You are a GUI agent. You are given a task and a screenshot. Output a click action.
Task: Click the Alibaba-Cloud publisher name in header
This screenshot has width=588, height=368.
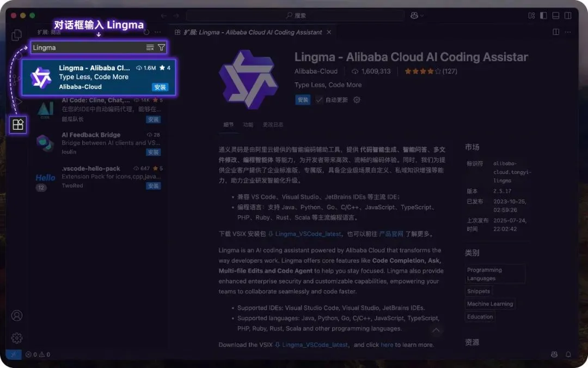(316, 71)
